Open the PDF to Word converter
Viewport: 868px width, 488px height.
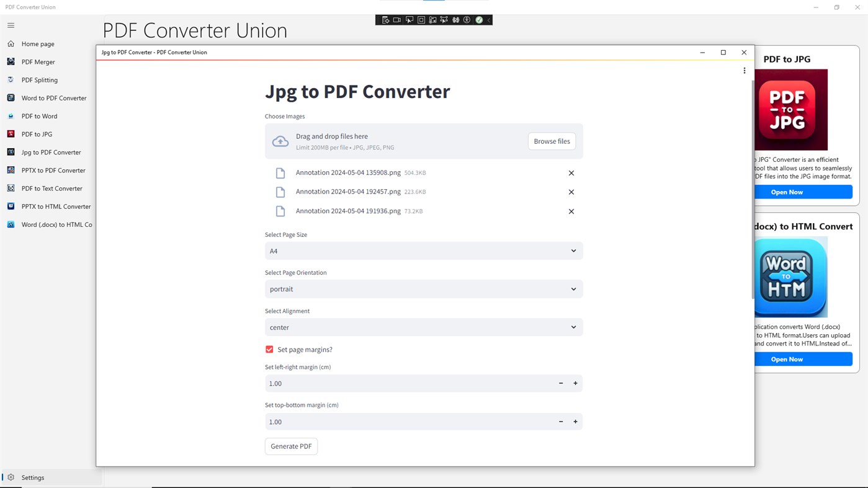pos(39,116)
